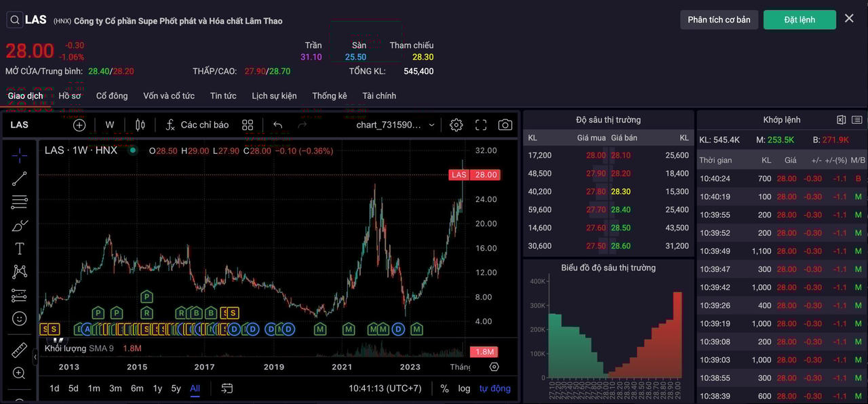
Task: Select the trend line drawing tool
Action: pyautogui.click(x=20, y=178)
